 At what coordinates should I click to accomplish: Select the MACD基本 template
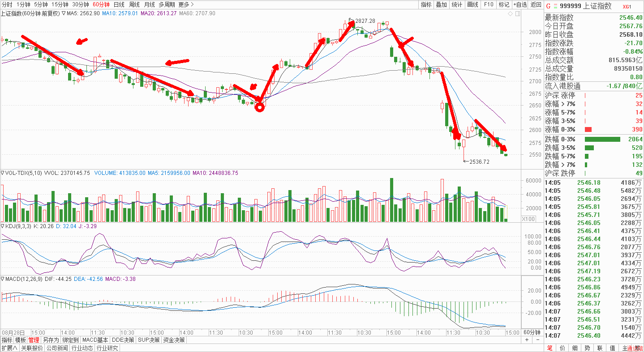click(x=95, y=340)
